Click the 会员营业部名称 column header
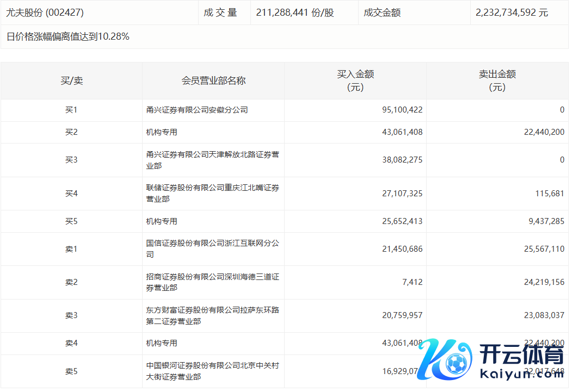572x392 pixels. [213, 80]
